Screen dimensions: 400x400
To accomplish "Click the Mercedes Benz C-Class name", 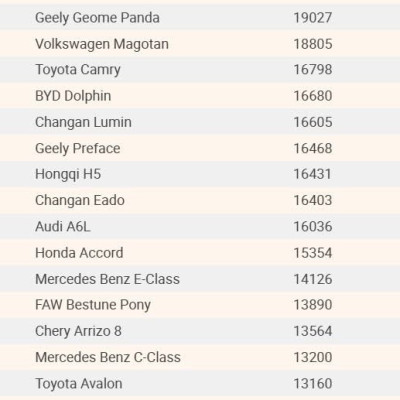I will [108, 357].
